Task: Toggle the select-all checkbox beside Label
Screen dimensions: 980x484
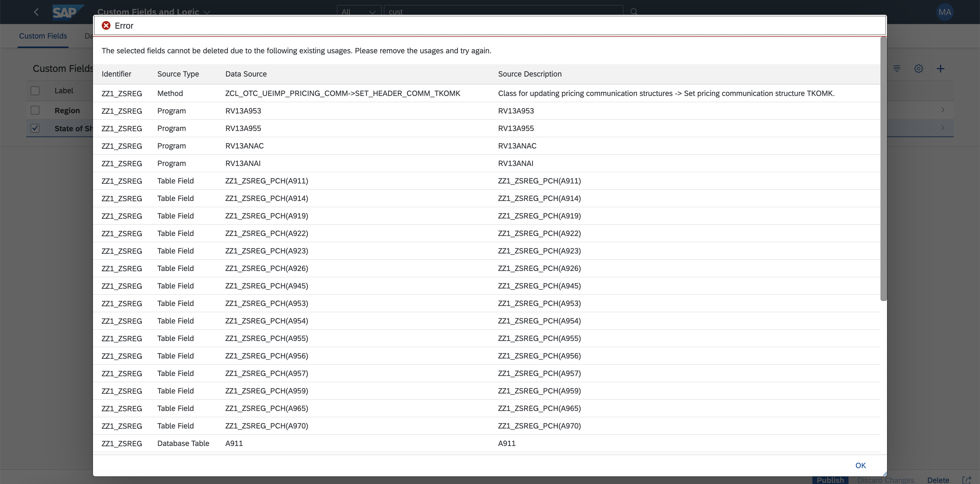Action: point(35,91)
